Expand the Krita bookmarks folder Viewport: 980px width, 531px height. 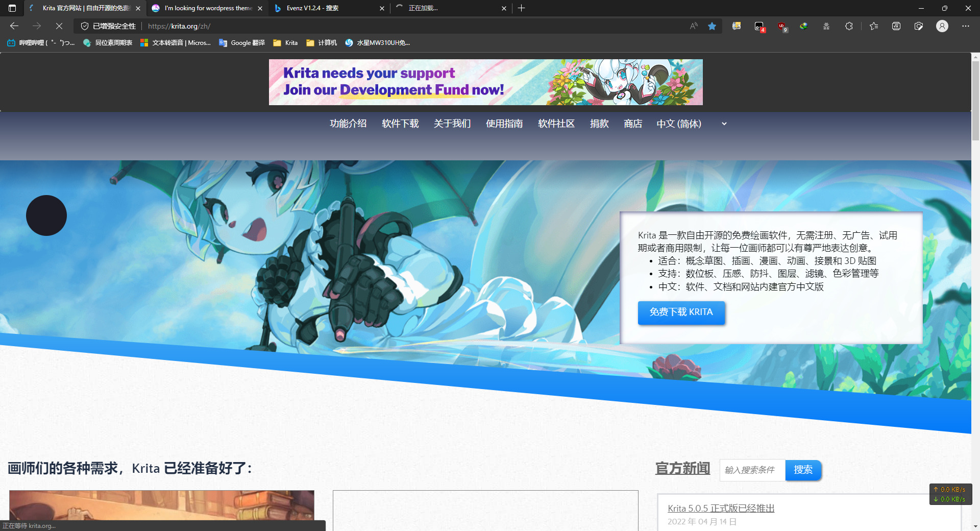(x=285, y=43)
